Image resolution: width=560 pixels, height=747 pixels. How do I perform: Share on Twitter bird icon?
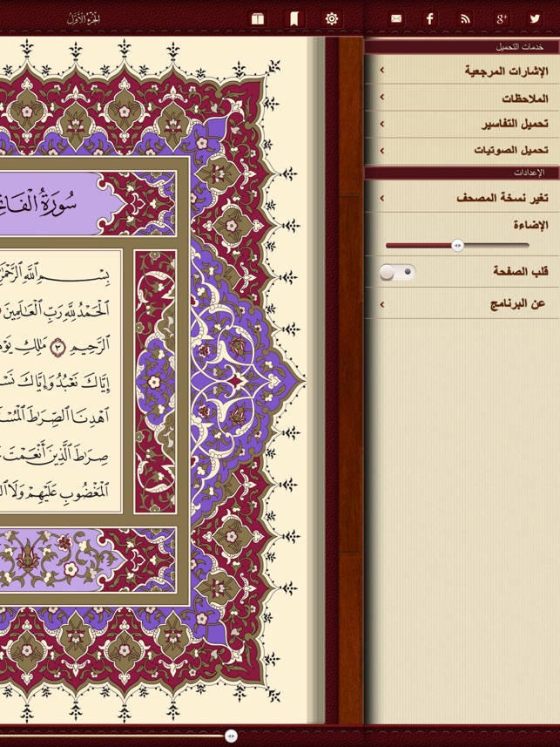click(535, 18)
